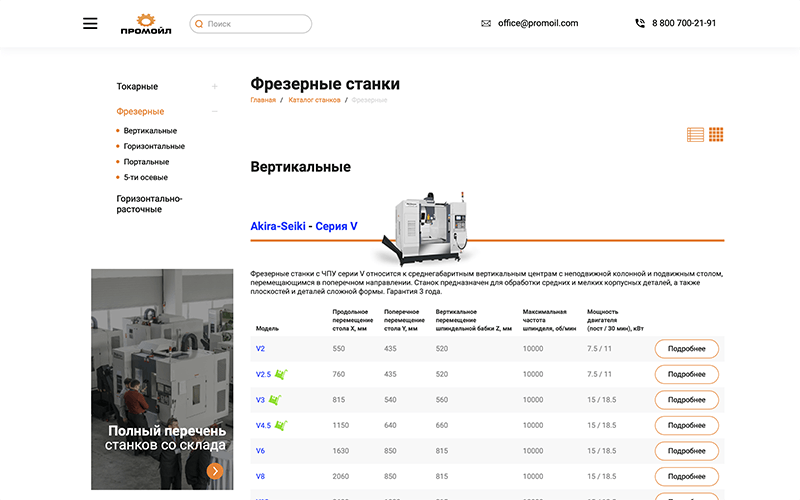Click the 1630 value in V6 row
800x500 pixels.
[341, 451]
